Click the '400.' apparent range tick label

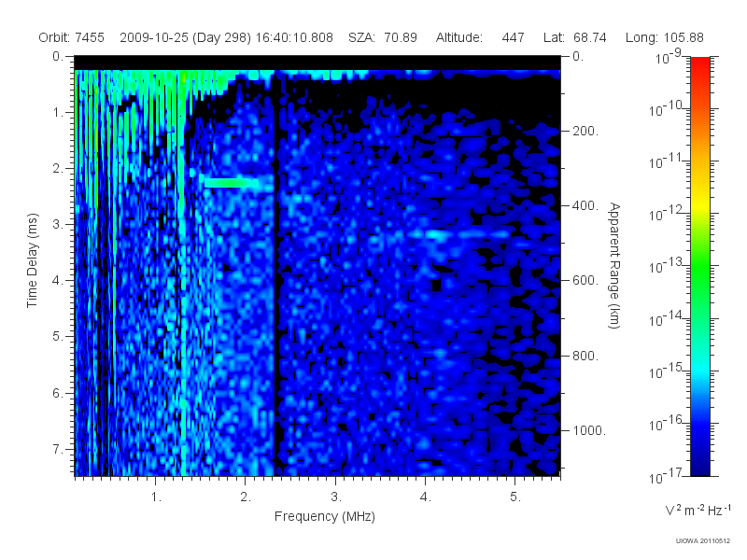[585, 205]
